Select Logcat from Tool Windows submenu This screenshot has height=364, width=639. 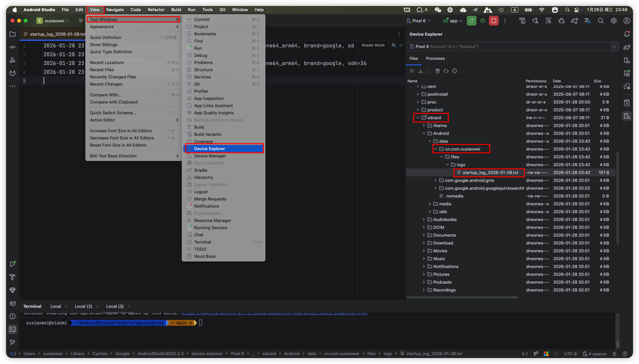point(201,192)
